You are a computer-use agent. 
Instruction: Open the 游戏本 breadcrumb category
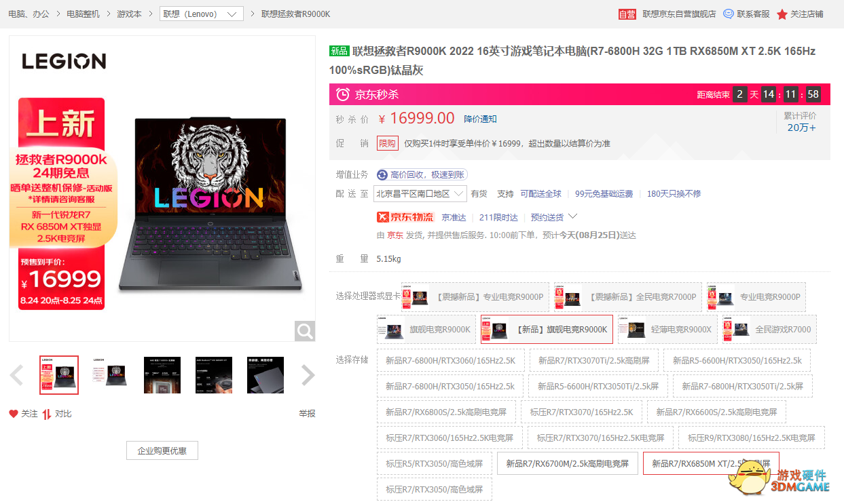tap(129, 14)
